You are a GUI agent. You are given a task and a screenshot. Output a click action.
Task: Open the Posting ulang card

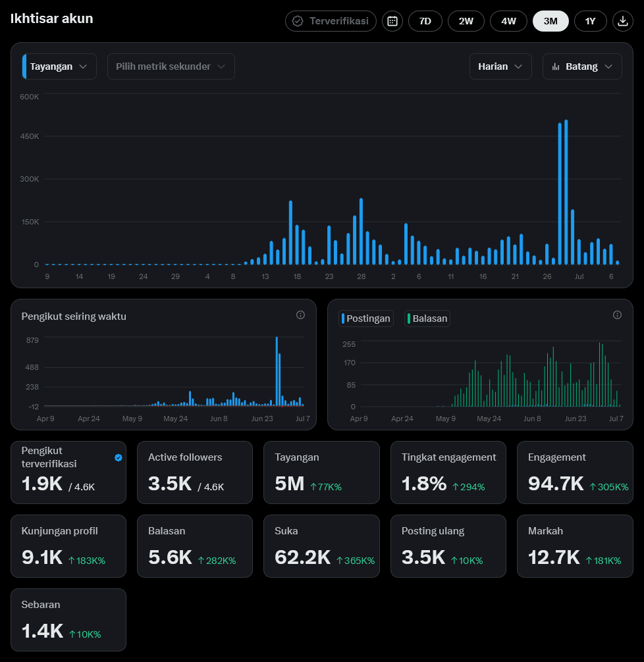(x=448, y=546)
